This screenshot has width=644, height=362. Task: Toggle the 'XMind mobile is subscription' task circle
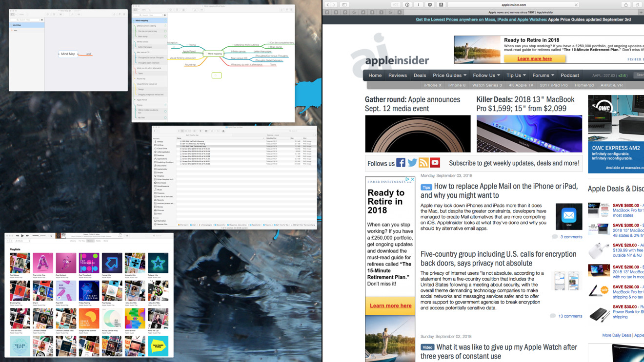tap(165, 111)
